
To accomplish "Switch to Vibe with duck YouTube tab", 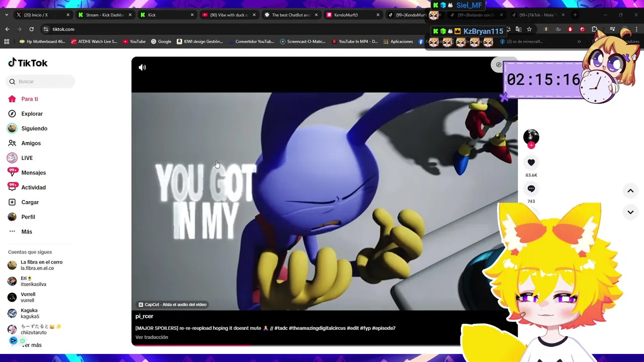I will coord(229,15).
